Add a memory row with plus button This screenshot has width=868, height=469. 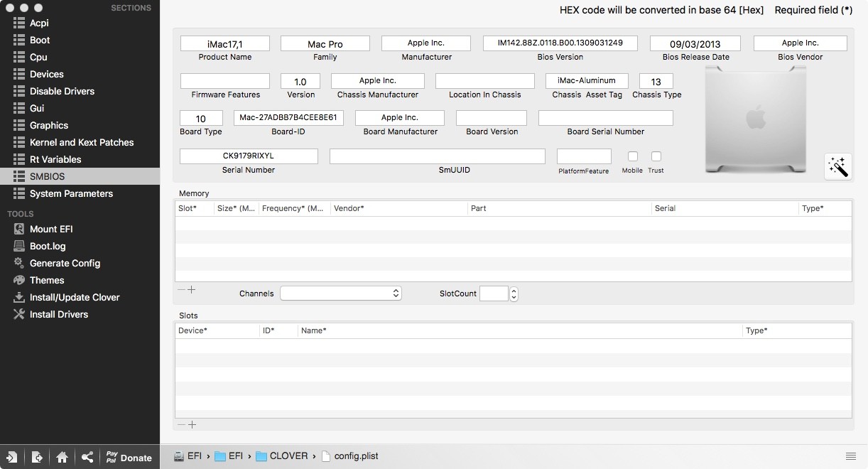click(192, 290)
